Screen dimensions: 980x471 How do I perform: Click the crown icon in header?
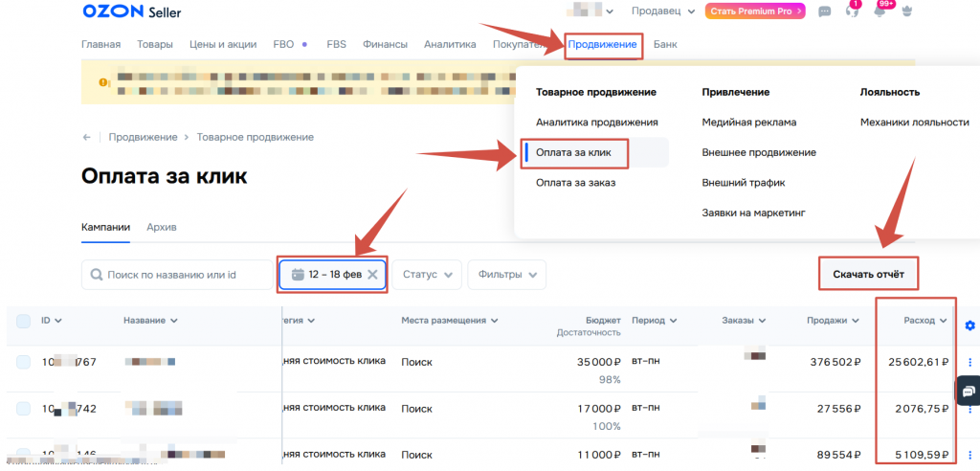point(907,11)
